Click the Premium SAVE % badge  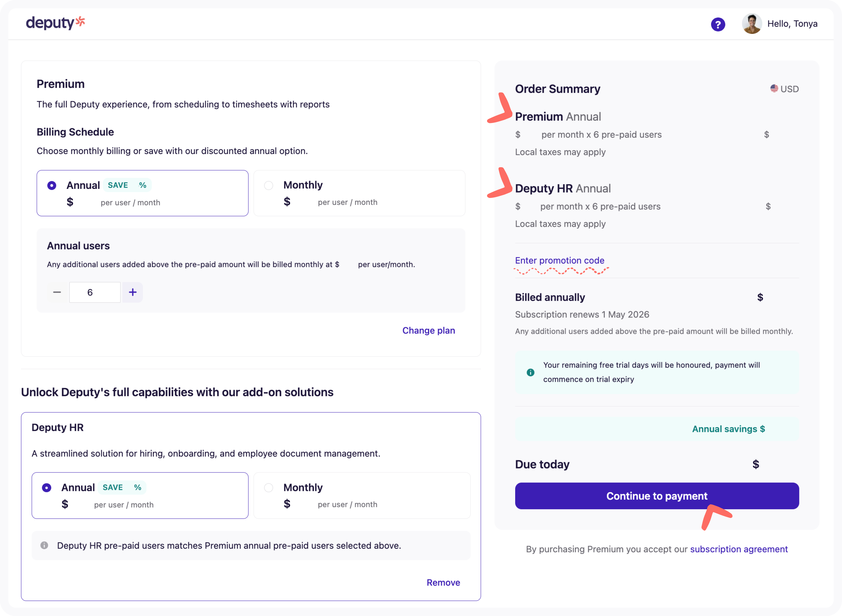pos(127,185)
